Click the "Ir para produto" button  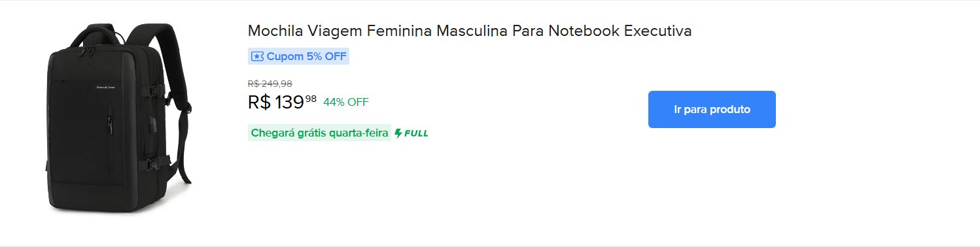click(712, 109)
